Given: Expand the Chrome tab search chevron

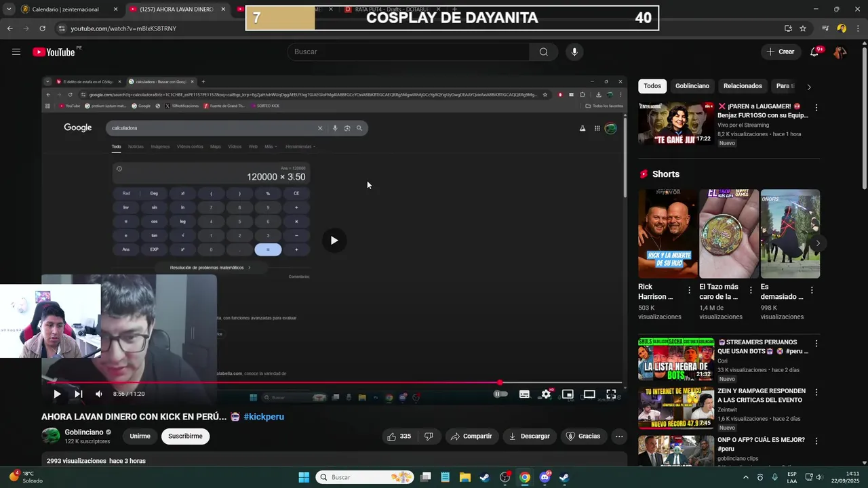Looking at the screenshot, I should pos(9,9).
